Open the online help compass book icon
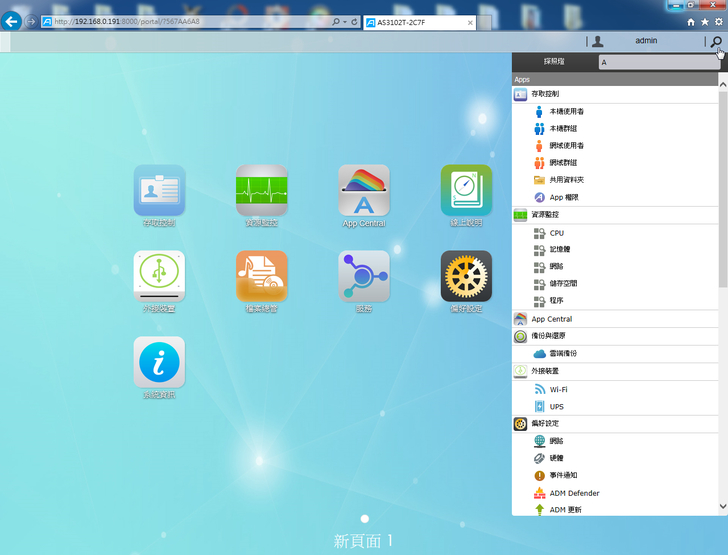728x555 pixels. (x=466, y=191)
